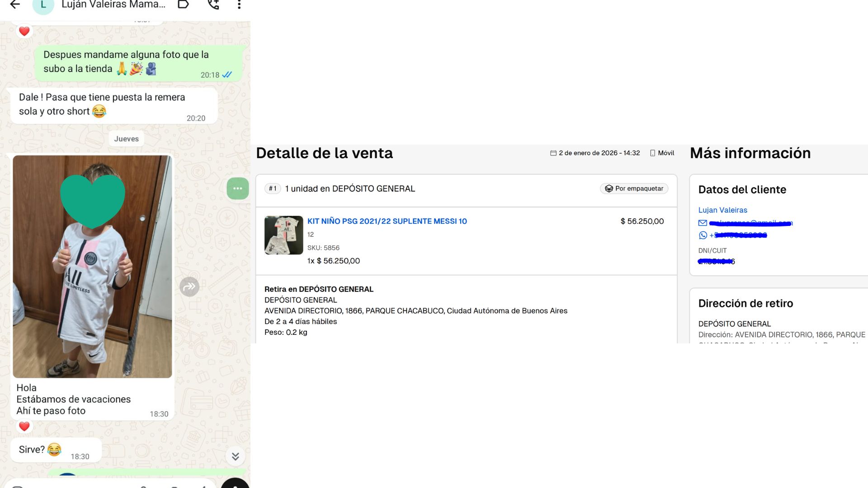Tap the back arrow in chat header
Image resolution: width=868 pixels, height=488 pixels.
(x=15, y=5)
